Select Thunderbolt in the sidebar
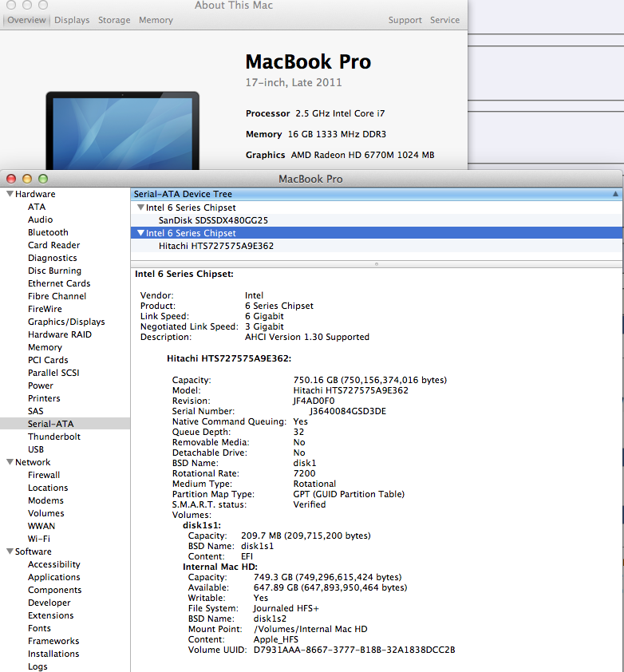Viewport: 624px width, 672px height. pyautogui.click(x=54, y=437)
